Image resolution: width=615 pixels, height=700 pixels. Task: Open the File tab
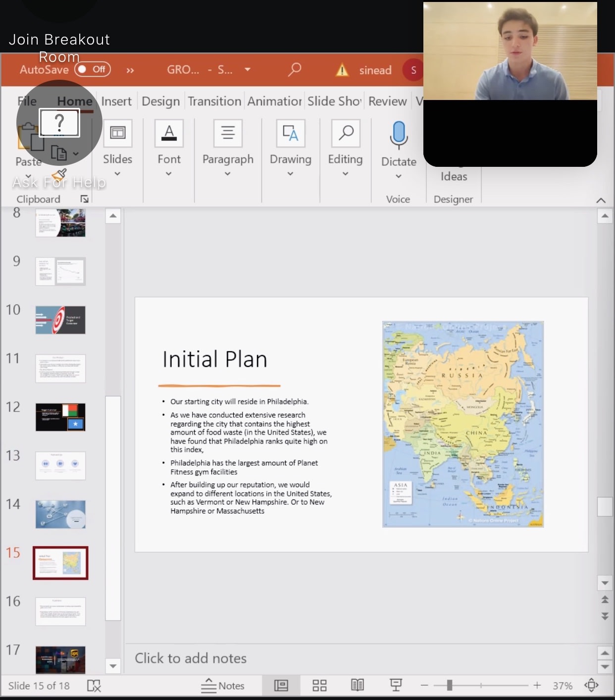coord(27,101)
